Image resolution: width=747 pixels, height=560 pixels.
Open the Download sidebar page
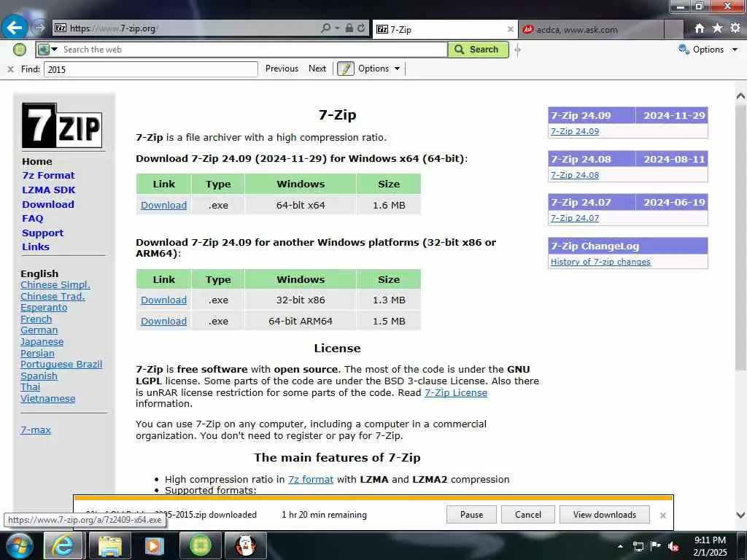[x=48, y=204]
